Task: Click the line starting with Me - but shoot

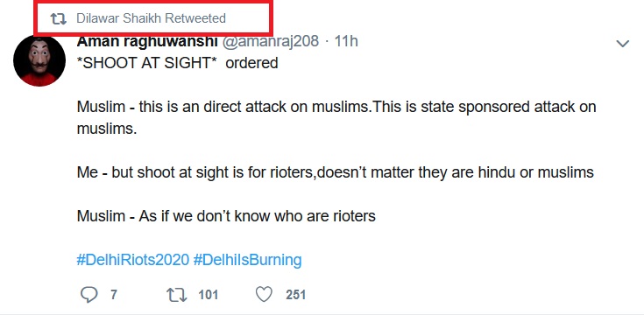Action: (335, 172)
